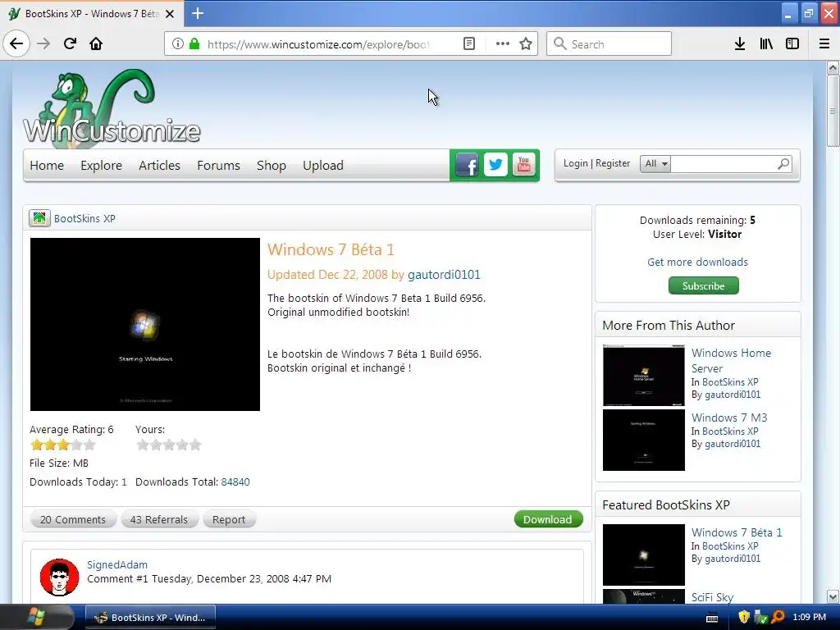The height and width of the screenshot is (630, 840).
Task: Open the browser home page
Action: click(96, 44)
